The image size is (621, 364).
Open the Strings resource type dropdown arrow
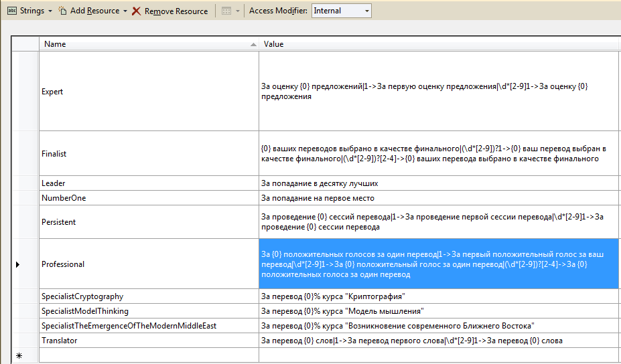50,11
